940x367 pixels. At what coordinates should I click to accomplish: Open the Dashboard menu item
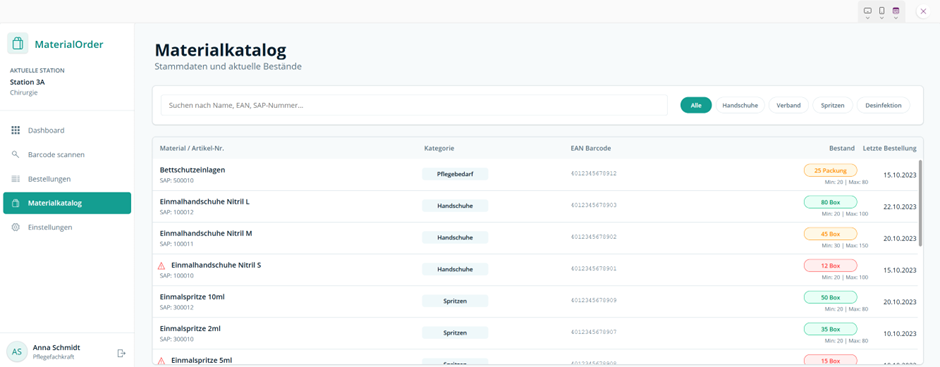[x=67, y=130]
